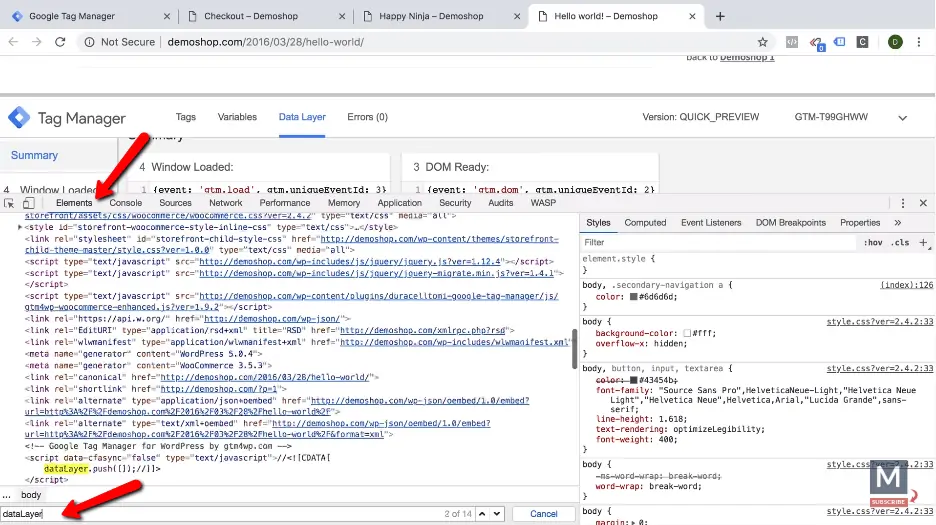
Task: Click the #fff background-color swatch
Action: [x=687, y=333]
